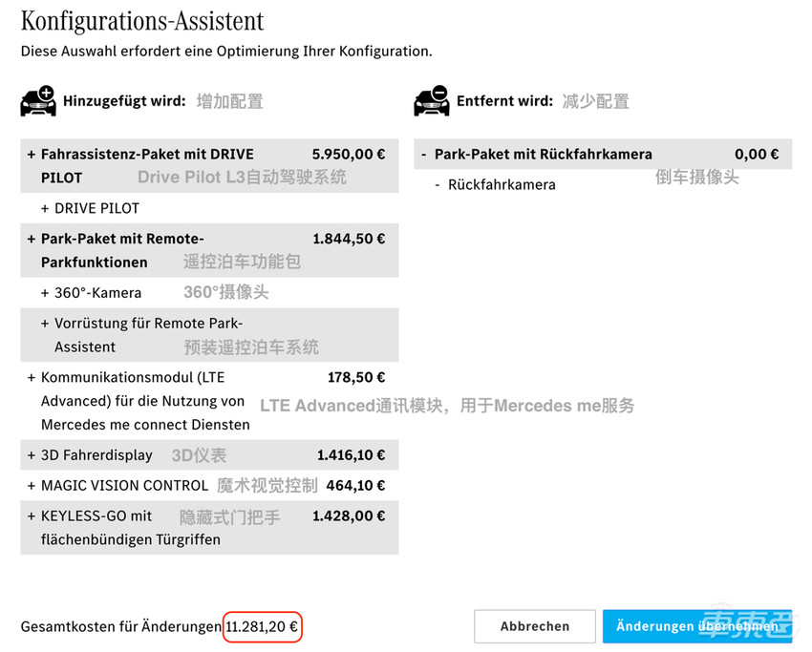Click the Hinzugefügt wird heading text

[x=124, y=101]
